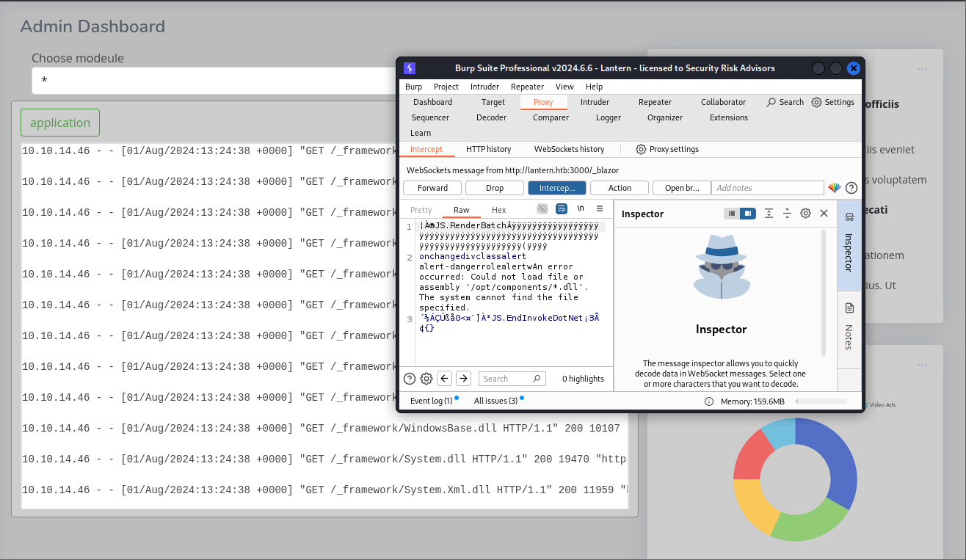Toggle hide non-printable characters eye icon
This screenshot has width=966, height=560.
pos(542,209)
